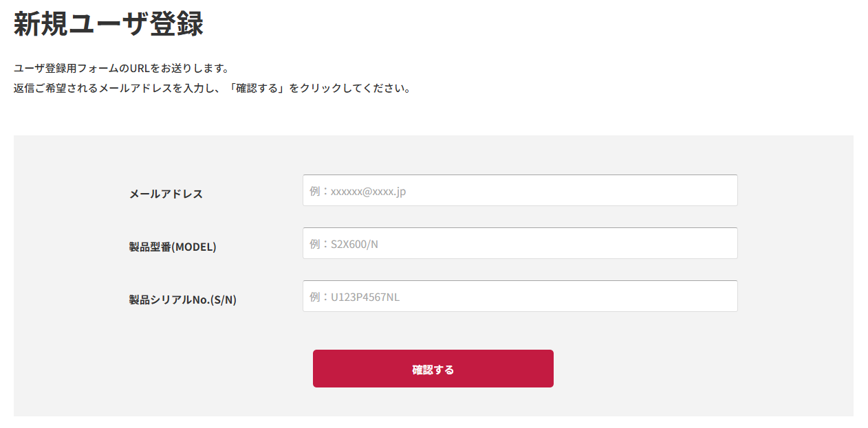Image resolution: width=868 pixels, height=428 pixels.
Task: Click the ユーザ登録用フォームのURL description line
Action: click(x=121, y=69)
